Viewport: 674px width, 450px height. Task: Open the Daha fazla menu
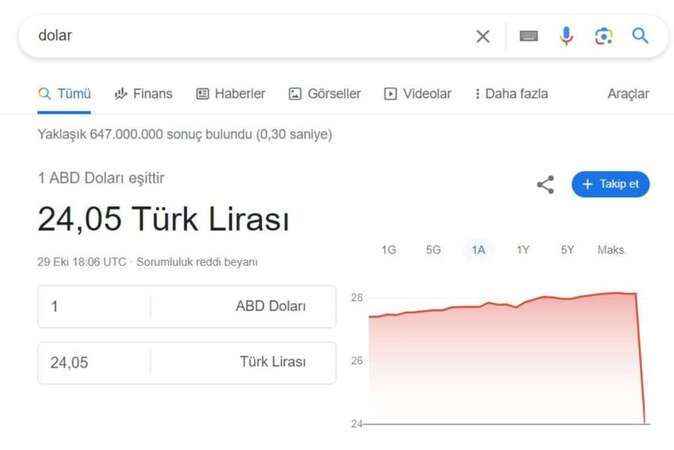[x=511, y=94]
